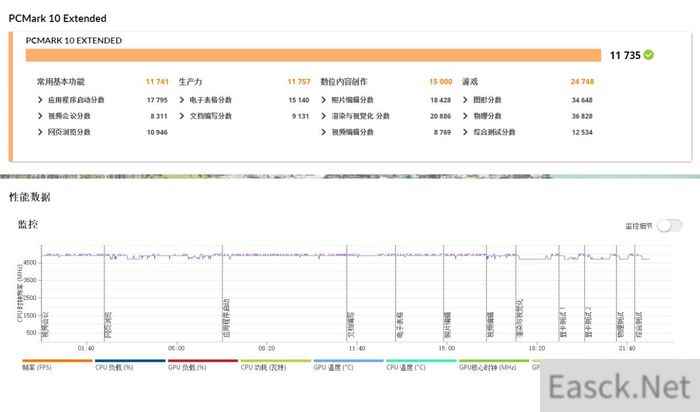The width and height of the screenshot is (700, 412).
Task: Click the 监控 panel heading
Action: click(x=28, y=224)
